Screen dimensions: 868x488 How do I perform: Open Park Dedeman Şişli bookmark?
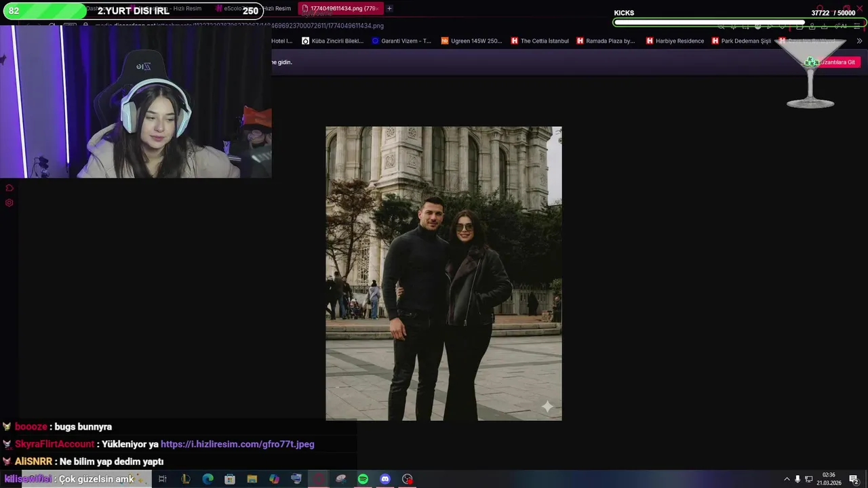tap(741, 41)
